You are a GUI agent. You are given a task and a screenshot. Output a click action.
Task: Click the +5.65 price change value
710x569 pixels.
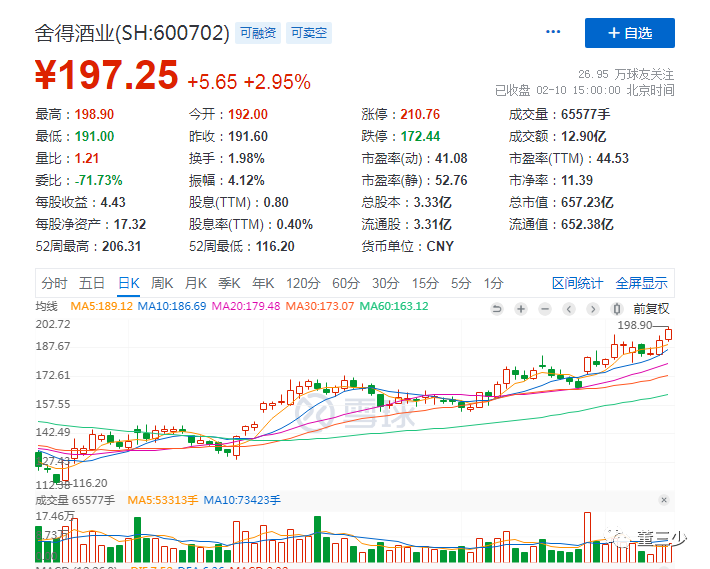point(212,82)
